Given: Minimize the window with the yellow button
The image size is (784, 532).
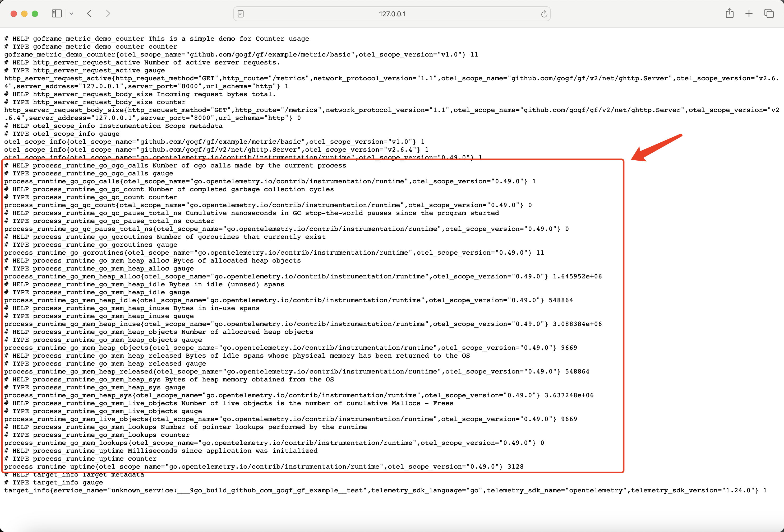Looking at the screenshot, I should click(24, 13).
